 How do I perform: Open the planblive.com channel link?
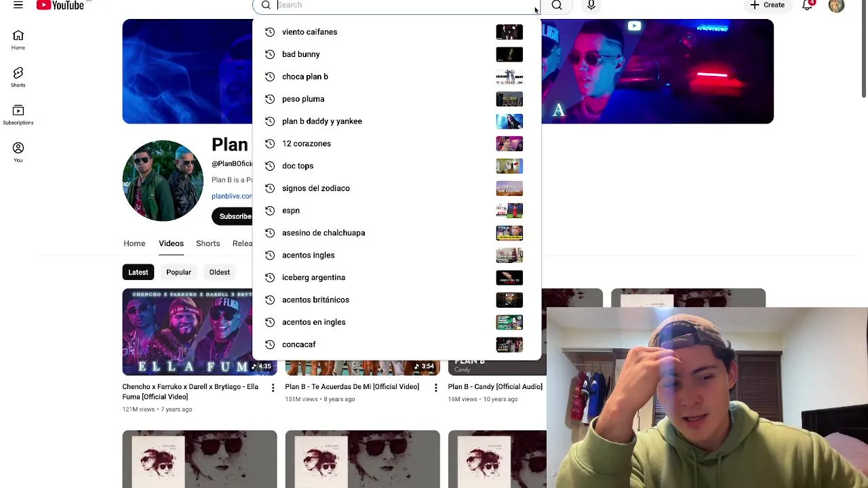(x=232, y=196)
